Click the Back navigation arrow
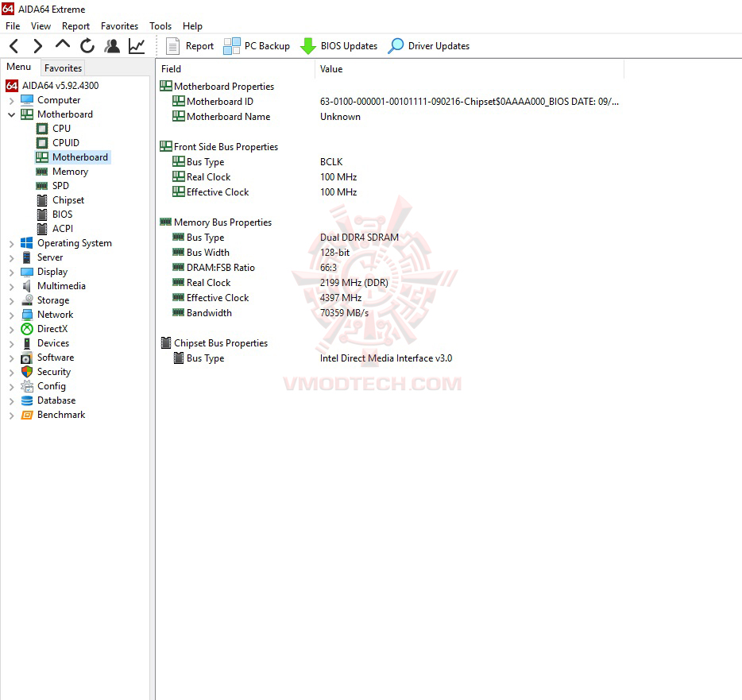 click(14, 46)
